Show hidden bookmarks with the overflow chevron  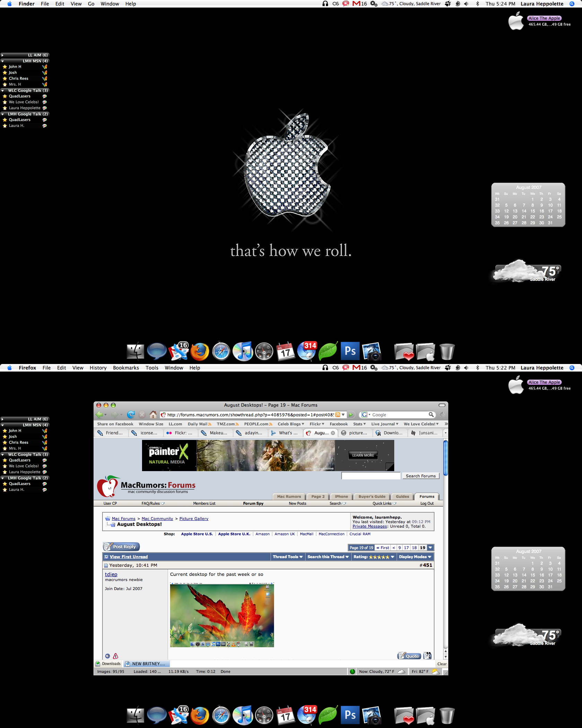click(x=446, y=424)
